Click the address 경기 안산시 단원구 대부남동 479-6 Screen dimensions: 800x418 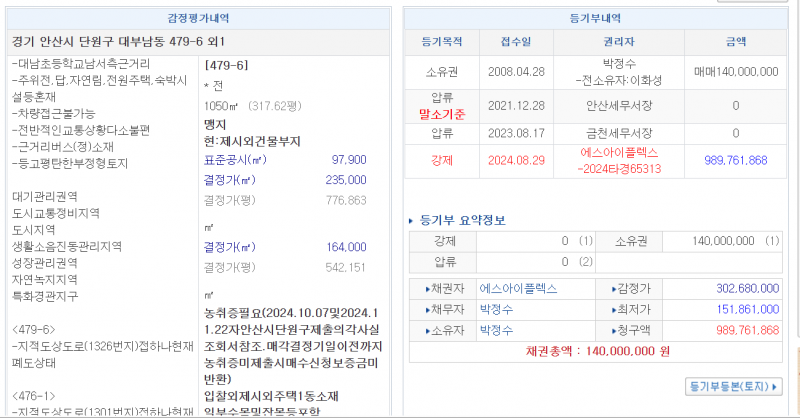pyautogui.click(x=118, y=41)
